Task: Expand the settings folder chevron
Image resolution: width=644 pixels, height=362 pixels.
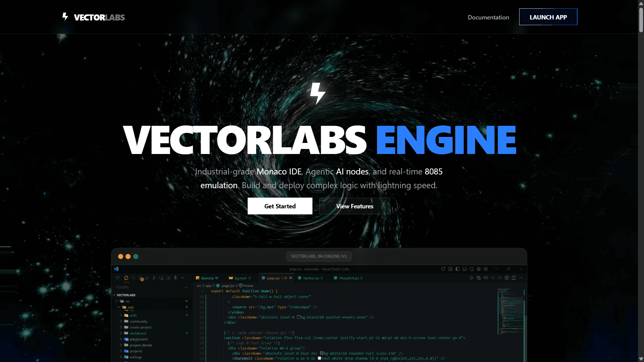Action: 121,357
